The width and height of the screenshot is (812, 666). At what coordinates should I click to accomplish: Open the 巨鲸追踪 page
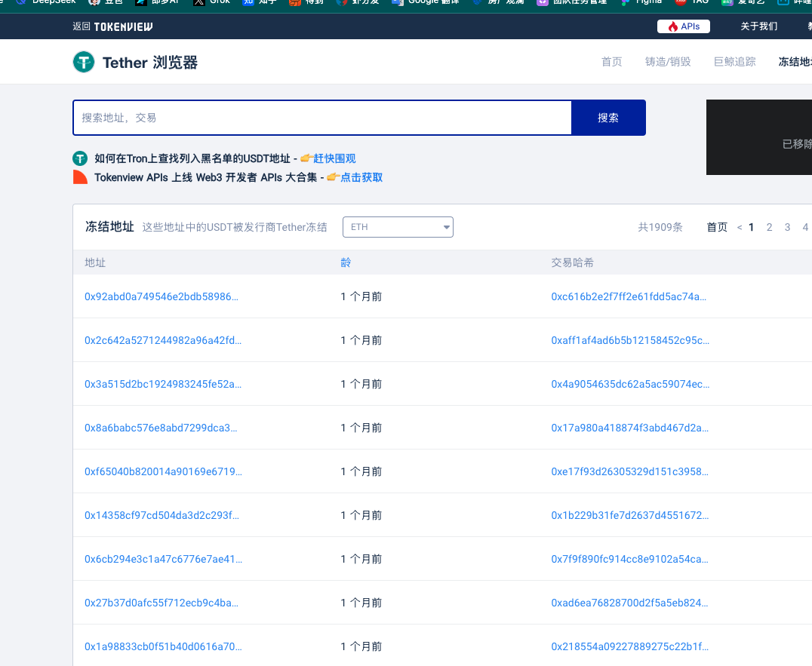[x=734, y=62]
